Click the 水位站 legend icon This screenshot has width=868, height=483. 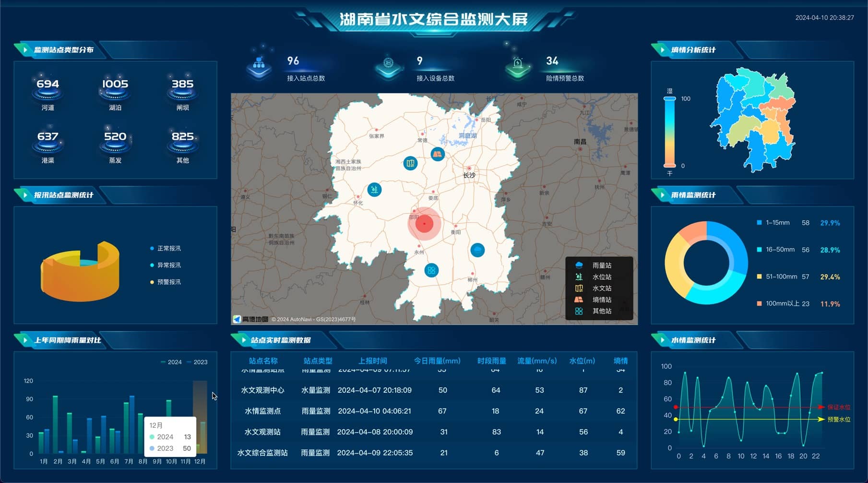(579, 277)
